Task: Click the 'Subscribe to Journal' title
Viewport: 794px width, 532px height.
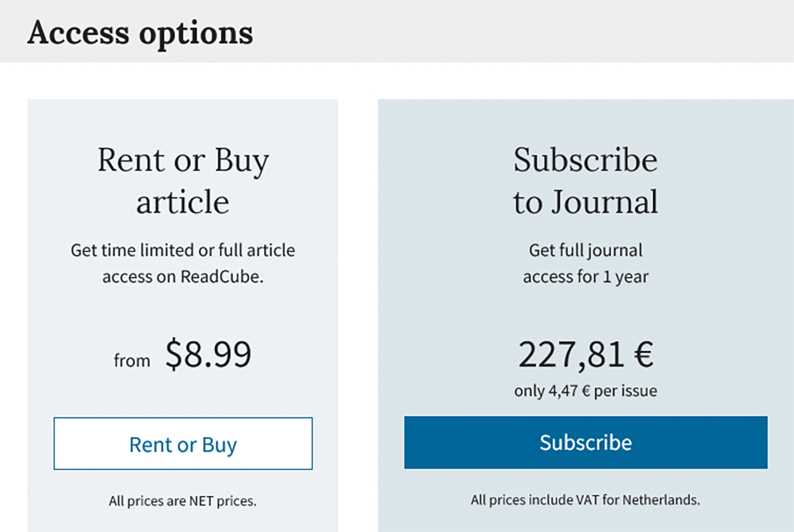Action: point(586,181)
